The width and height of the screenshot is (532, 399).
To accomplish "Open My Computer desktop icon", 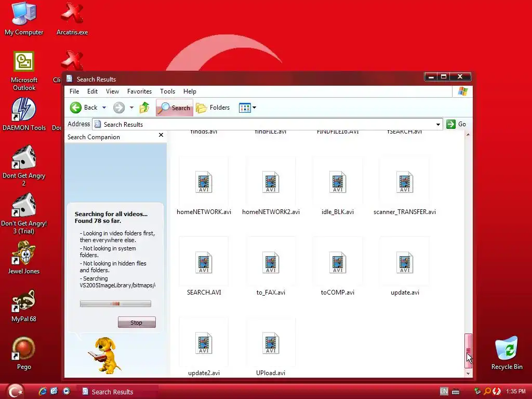I will click(x=24, y=18).
